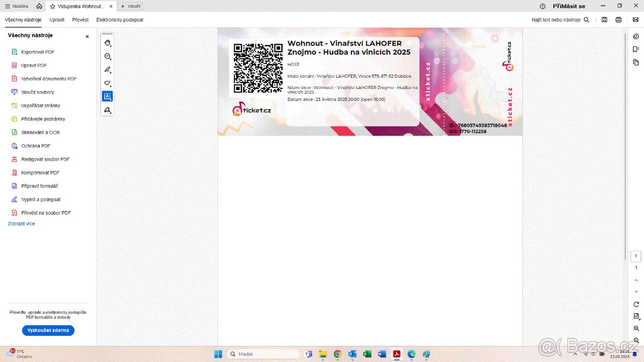Close the Všechny nástroje panel
Screen dimensions: 644x362
coord(87,36)
